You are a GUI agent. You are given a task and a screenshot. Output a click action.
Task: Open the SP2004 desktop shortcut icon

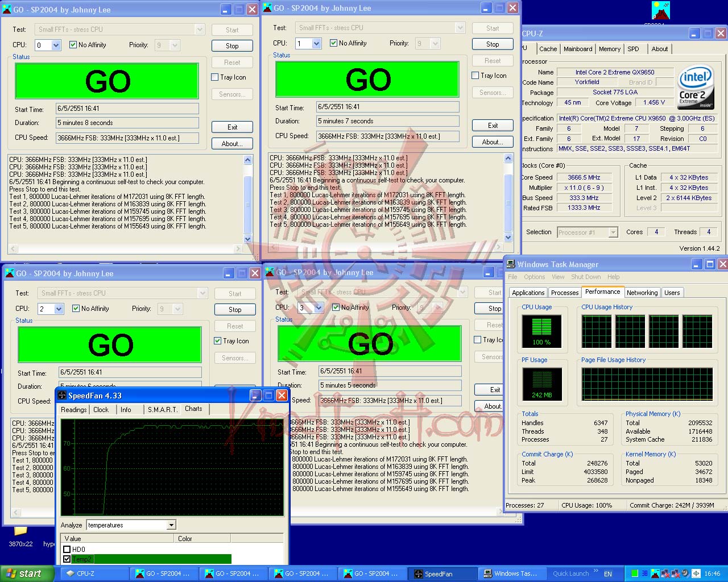pyautogui.click(x=661, y=11)
